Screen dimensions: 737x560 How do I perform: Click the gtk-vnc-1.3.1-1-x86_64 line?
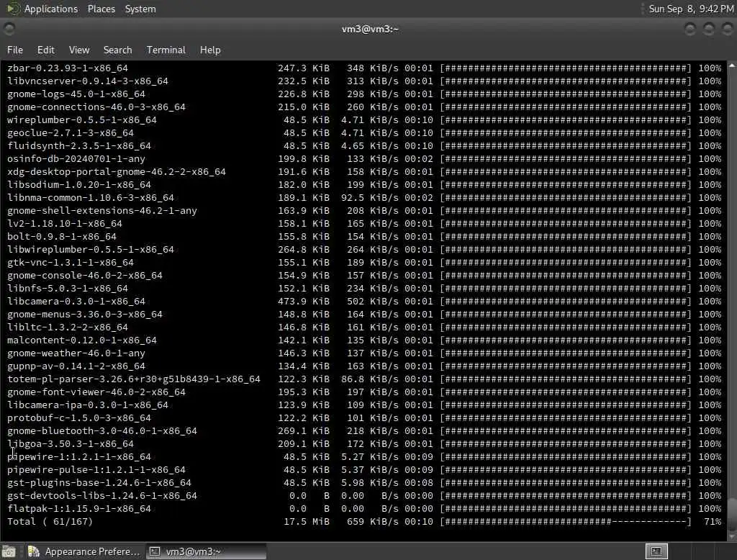[x=364, y=263]
